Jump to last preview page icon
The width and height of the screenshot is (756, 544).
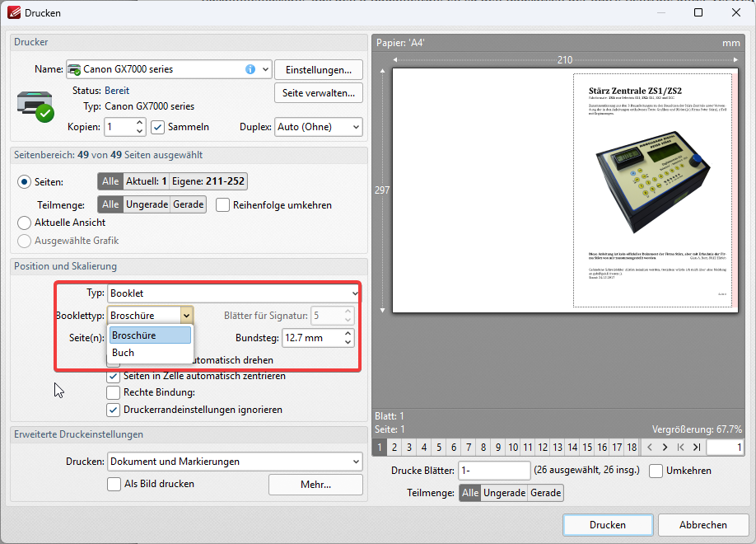click(x=697, y=448)
